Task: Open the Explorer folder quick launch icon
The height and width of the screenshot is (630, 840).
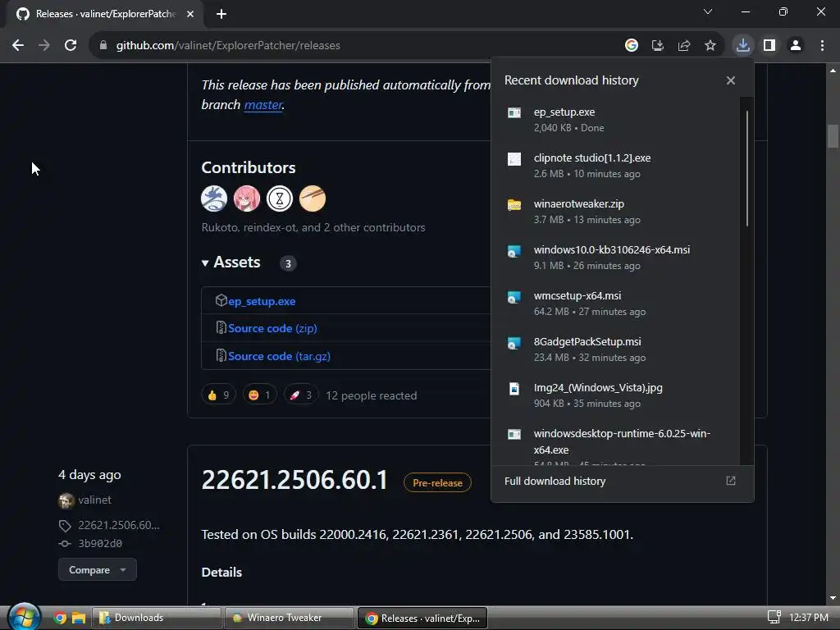Action: (x=79, y=619)
